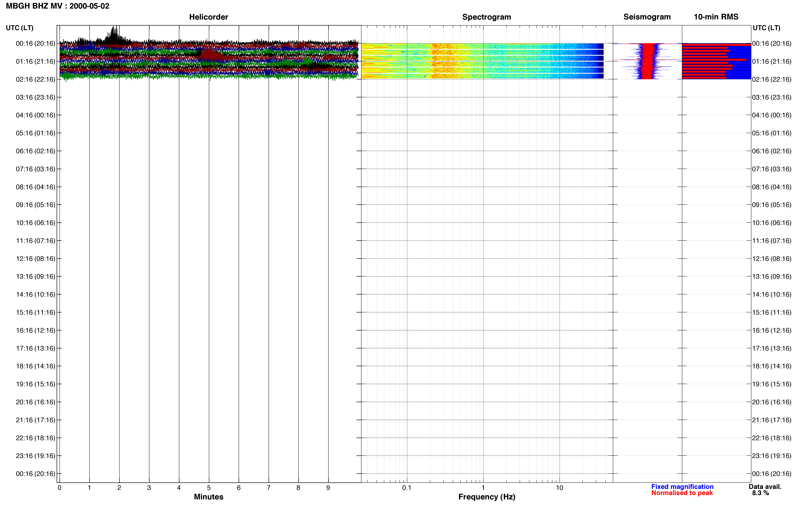812x508 pixels.
Task: Click RMS-side time label 14:16 (10:16)
Action: pyautogui.click(x=772, y=294)
